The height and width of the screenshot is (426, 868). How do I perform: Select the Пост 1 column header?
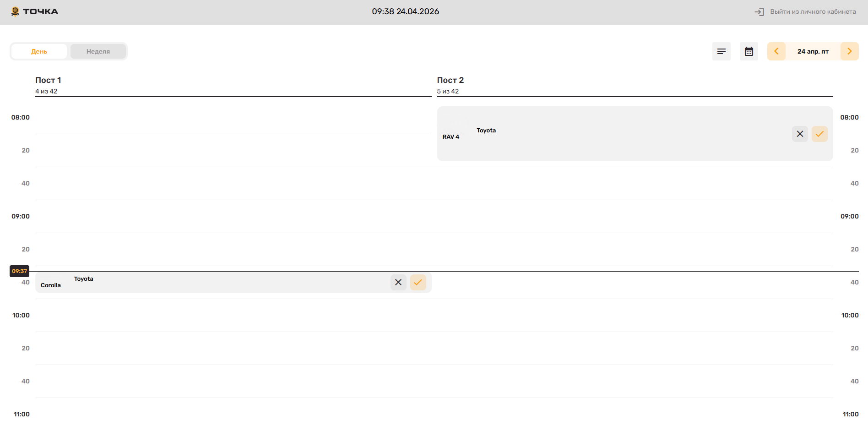click(48, 80)
